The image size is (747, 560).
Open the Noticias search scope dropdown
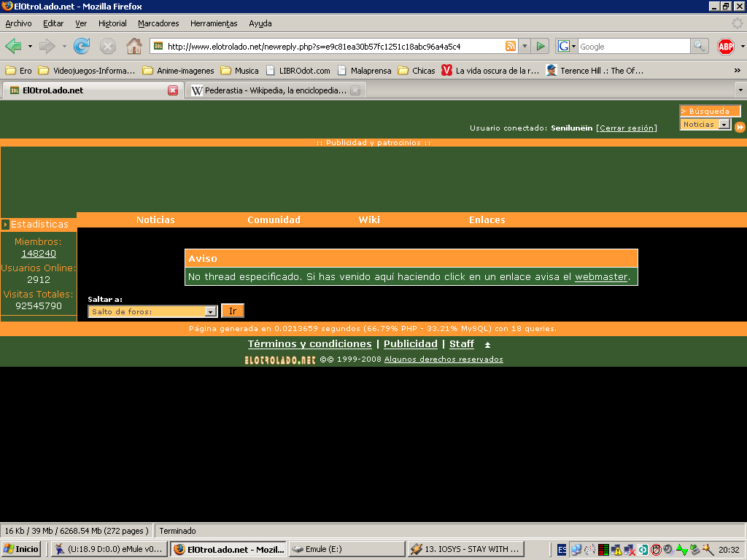pyautogui.click(x=724, y=124)
